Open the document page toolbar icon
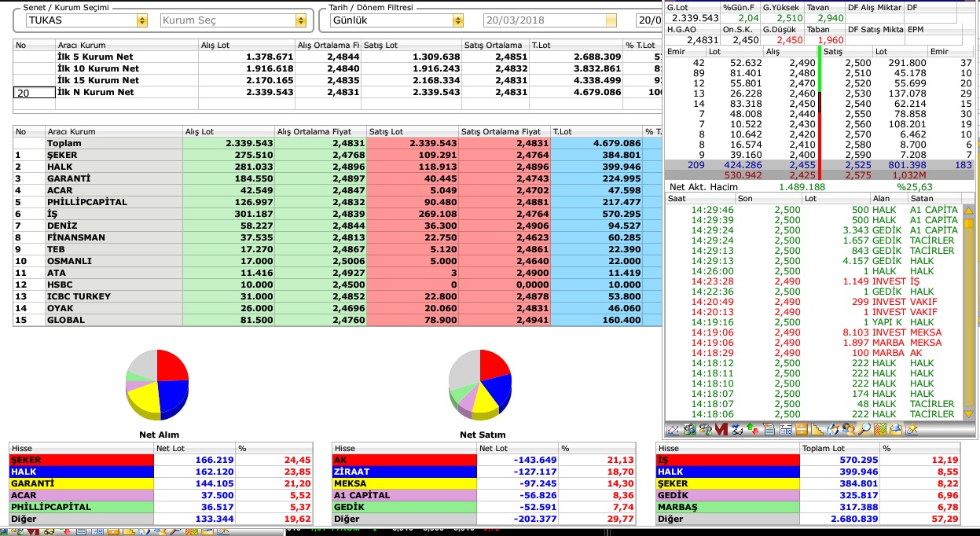 [x=769, y=429]
